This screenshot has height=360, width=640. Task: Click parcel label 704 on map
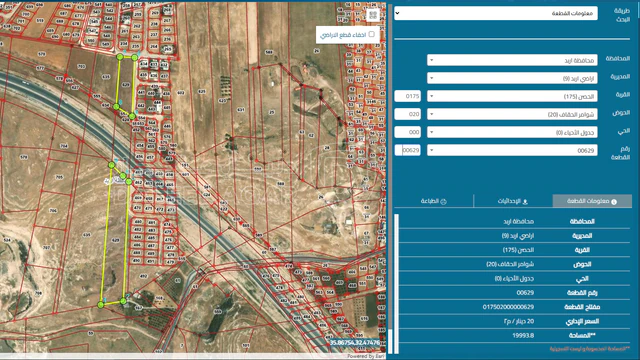[x=64, y=146]
